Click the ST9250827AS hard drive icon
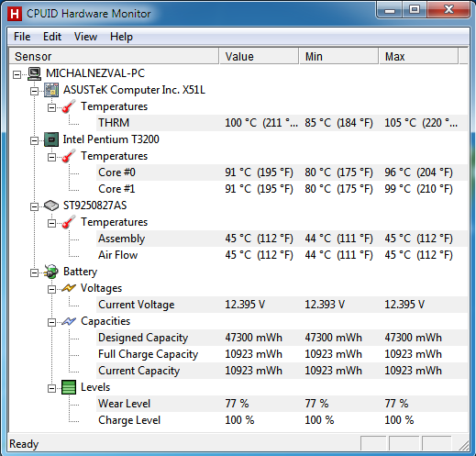476x456 pixels. click(51, 206)
